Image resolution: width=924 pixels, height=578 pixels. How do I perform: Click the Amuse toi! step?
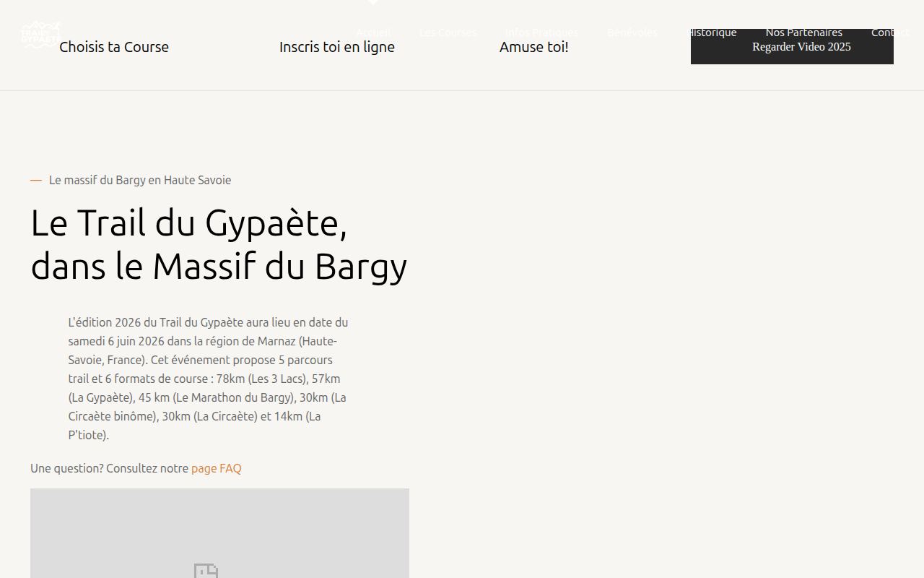[534, 47]
